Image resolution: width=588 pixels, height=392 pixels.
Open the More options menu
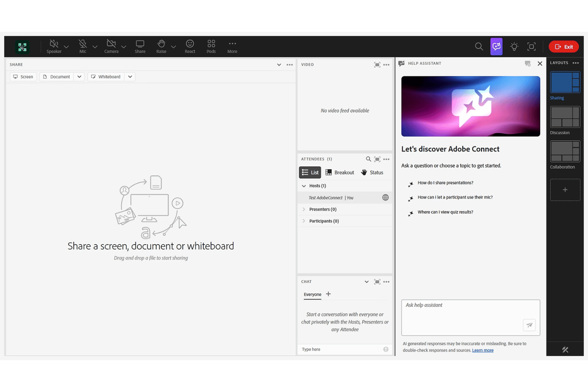(232, 46)
